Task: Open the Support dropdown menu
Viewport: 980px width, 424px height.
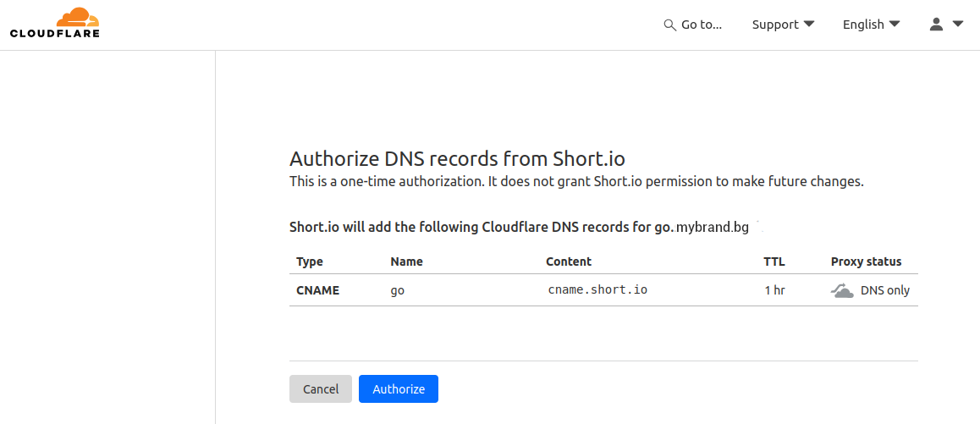Action: point(783,25)
